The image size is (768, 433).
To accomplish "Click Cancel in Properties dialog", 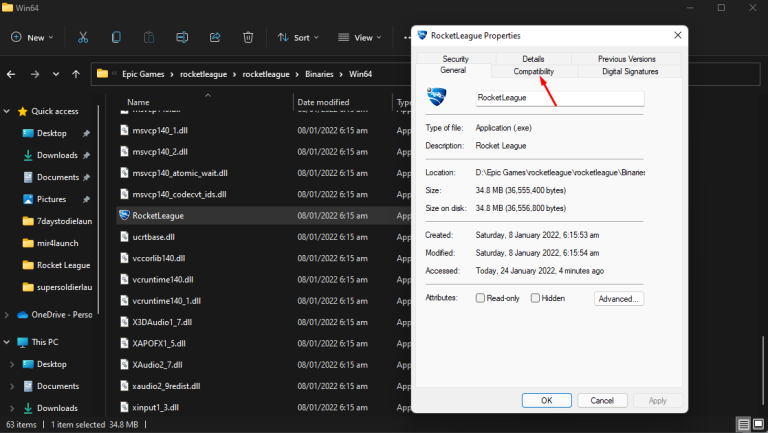I will coord(602,401).
